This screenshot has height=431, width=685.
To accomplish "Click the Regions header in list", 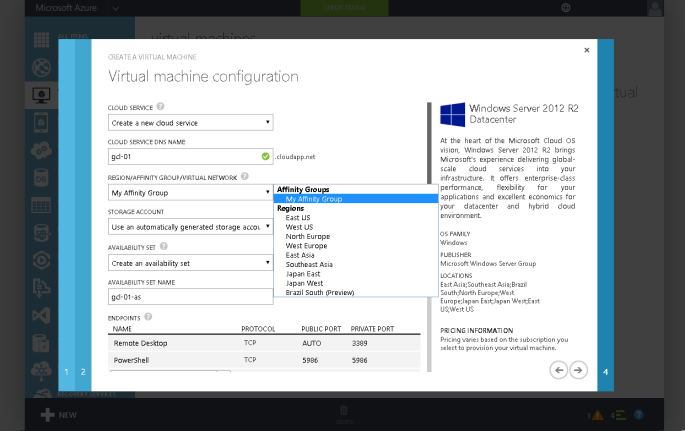I will pyautogui.click(x=290, y=208).
